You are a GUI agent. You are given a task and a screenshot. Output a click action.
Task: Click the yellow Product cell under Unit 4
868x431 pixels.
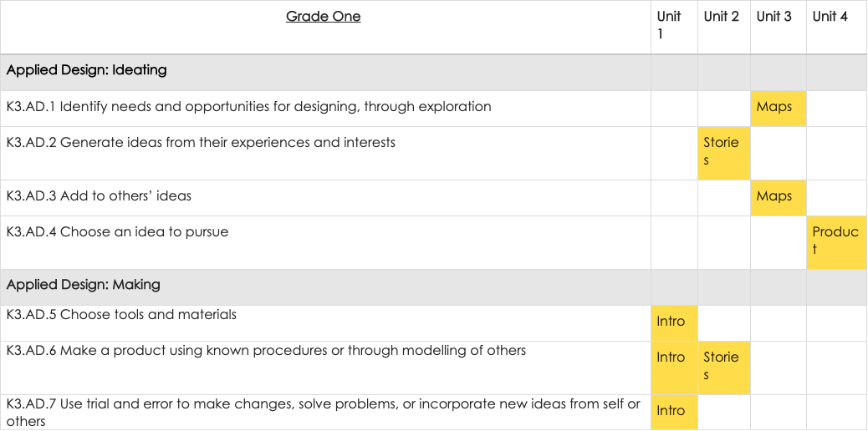tap(835, 241)
